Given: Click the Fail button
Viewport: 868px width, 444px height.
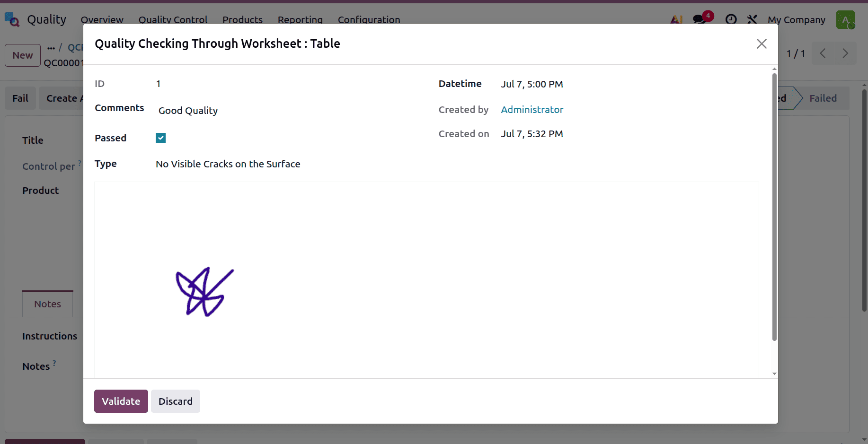Looking at the screenshot, I should pos(20,98).
